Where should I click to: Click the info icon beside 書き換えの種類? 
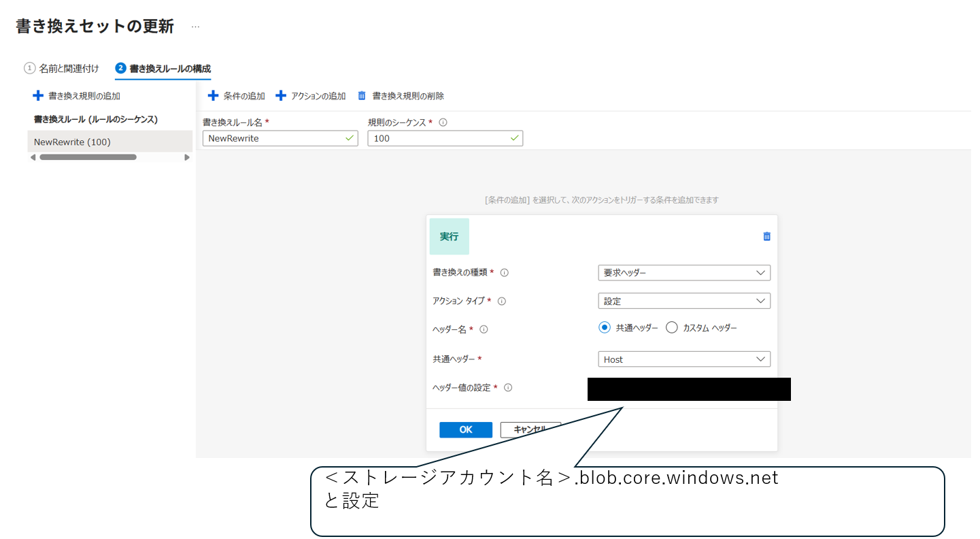point(503,272)
